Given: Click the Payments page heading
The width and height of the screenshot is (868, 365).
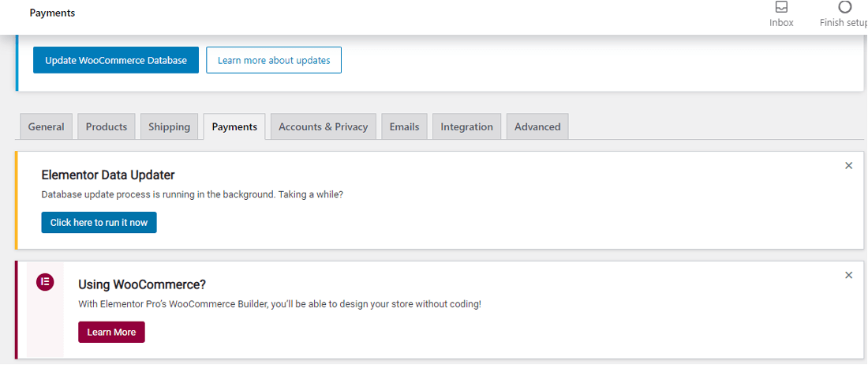Looking at the screenshot, I should [52, 13].
